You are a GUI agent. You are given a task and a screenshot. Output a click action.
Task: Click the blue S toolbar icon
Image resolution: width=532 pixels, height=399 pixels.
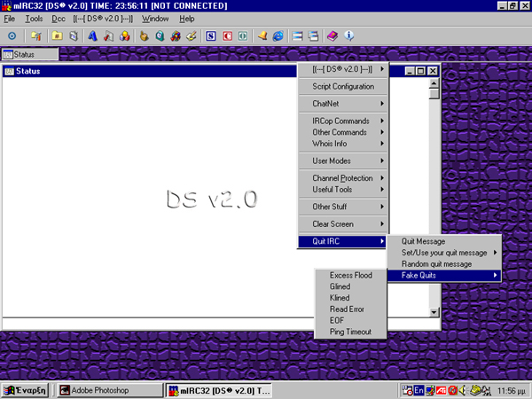coord(211,35)
